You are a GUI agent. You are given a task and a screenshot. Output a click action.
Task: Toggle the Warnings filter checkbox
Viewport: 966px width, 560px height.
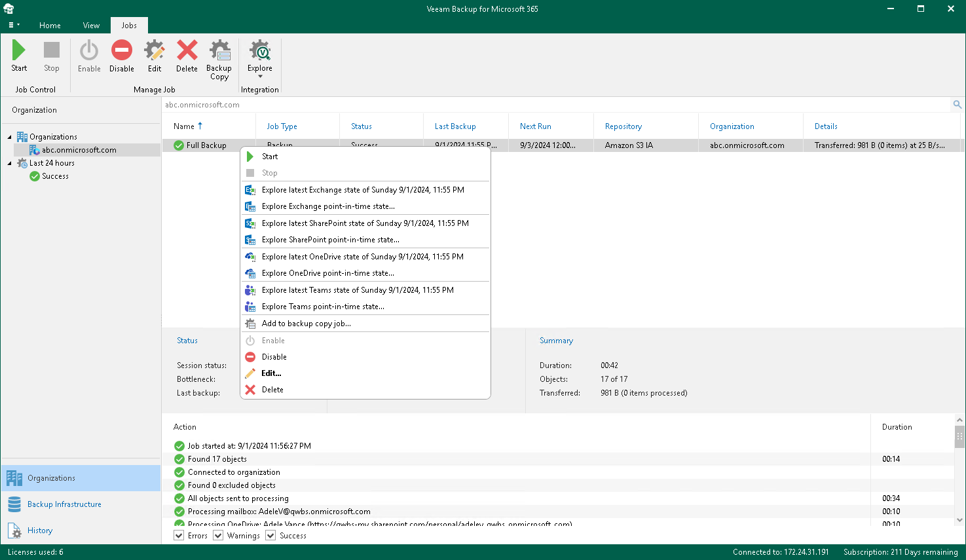point(218,536)
